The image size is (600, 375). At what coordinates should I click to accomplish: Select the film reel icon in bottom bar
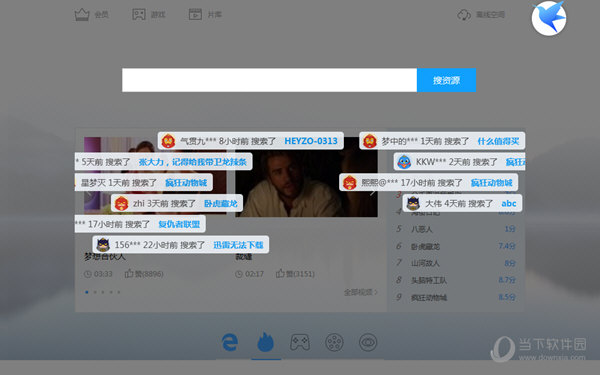[334, 342]
